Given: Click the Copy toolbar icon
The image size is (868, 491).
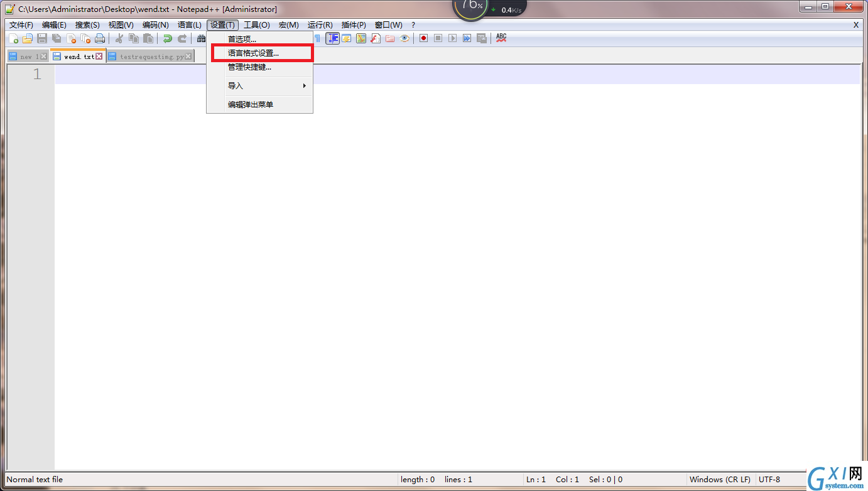Looking at the screenshot, I should click(x=134, y=38).
